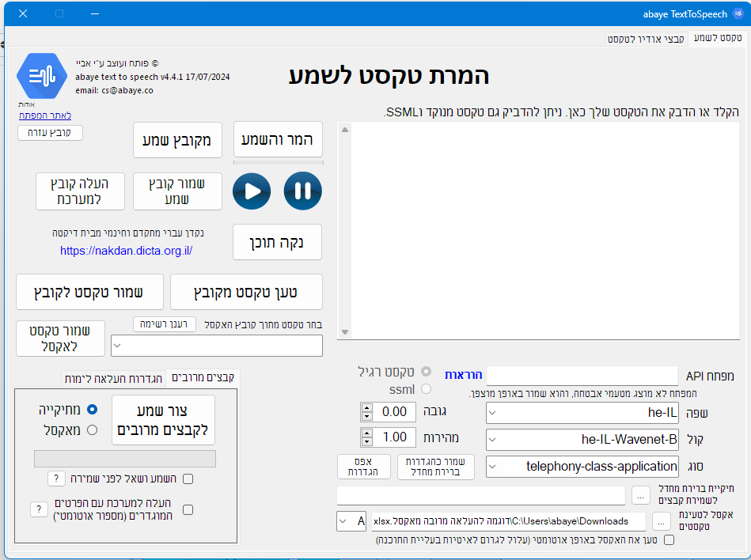Open the nakdan.dicta.org.il link

126,251
